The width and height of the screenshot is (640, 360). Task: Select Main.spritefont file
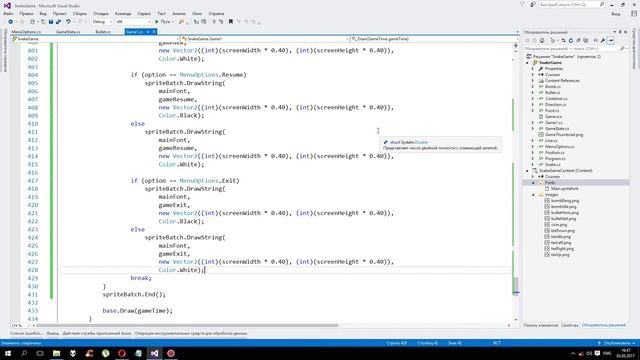(564, 189)
